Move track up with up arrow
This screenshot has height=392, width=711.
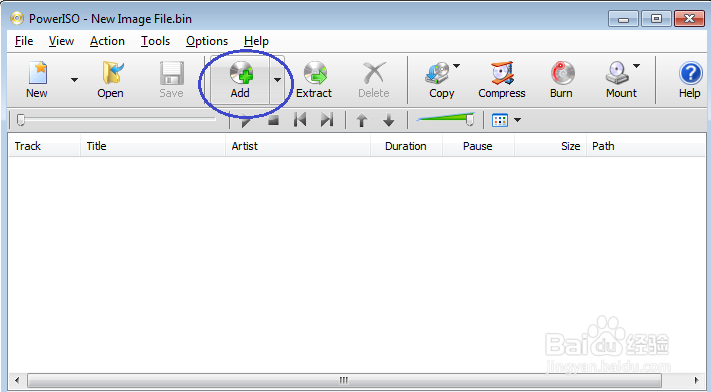coord(361,120)
